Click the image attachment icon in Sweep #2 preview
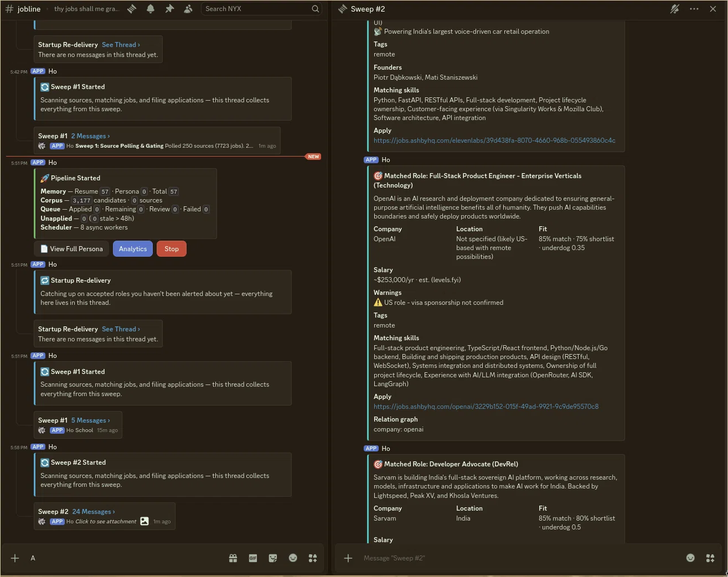This screenshot has width=728, height=577. pyautogui.click(x=144, y=521)
